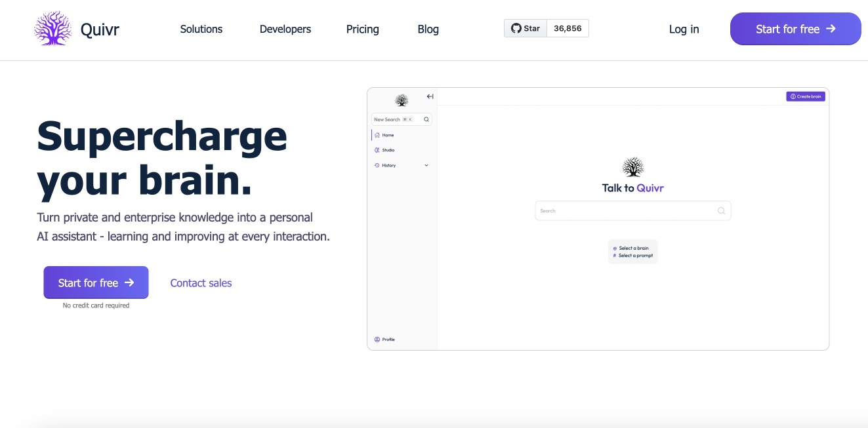Click the New Search box in the preview sidebar

pyautogui.click(x=402, y=119)
